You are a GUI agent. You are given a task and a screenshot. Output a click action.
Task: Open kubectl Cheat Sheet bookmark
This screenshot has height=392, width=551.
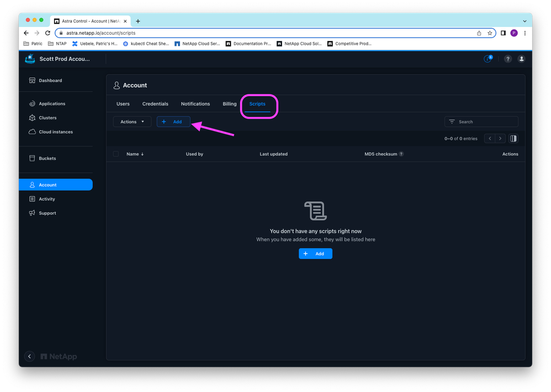146,44
